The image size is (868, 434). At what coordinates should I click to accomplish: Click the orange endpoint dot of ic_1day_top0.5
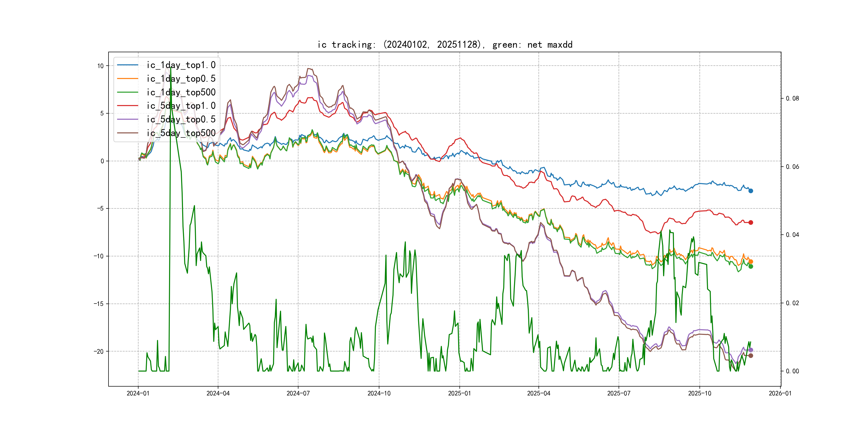[751, 261]
